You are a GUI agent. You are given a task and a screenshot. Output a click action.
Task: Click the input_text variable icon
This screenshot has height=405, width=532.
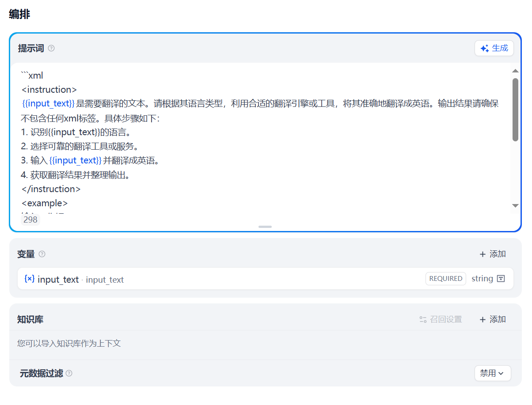[30, 279]
